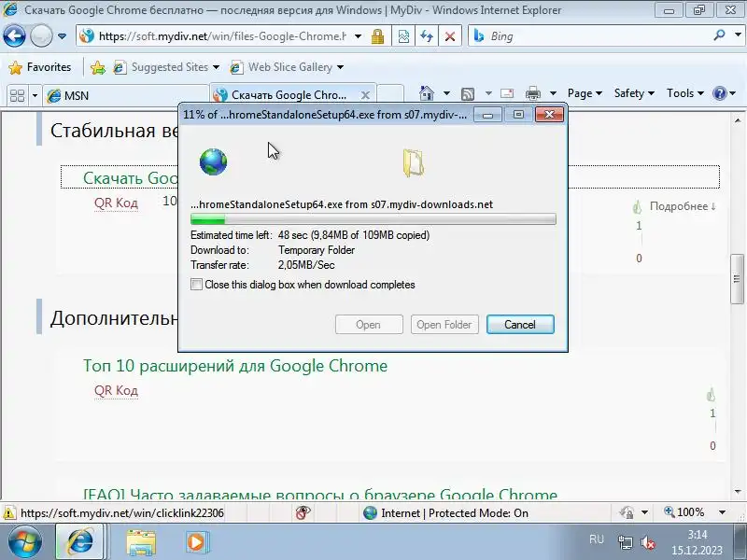Screen dimensions: 747x560
Task: Click thumbs-up icon beside Подробнее
Action: (x=637, y=206)
